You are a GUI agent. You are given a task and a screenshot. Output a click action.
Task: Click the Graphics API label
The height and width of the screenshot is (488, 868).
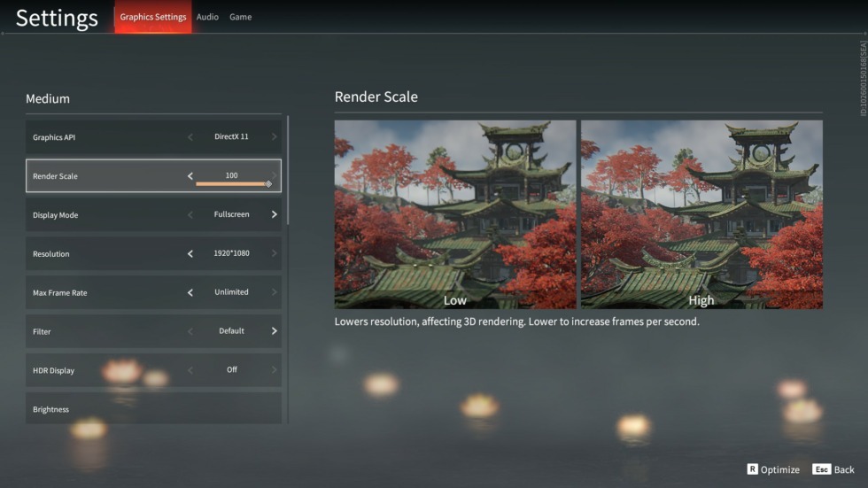pyautogui.click(x=54, y=137)
